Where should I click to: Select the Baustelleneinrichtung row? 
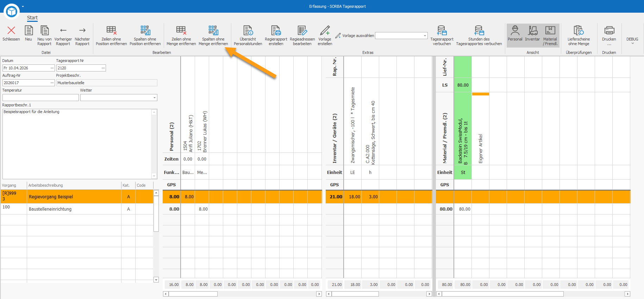(77, 209)
